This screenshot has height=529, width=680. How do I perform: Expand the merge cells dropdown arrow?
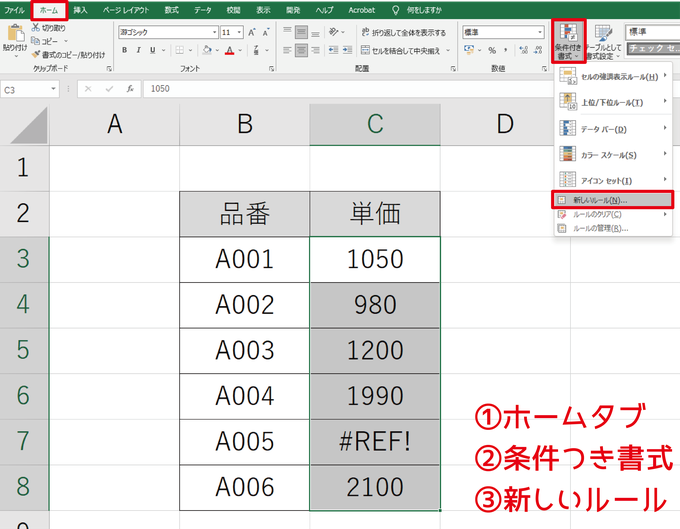pos(448,51)
